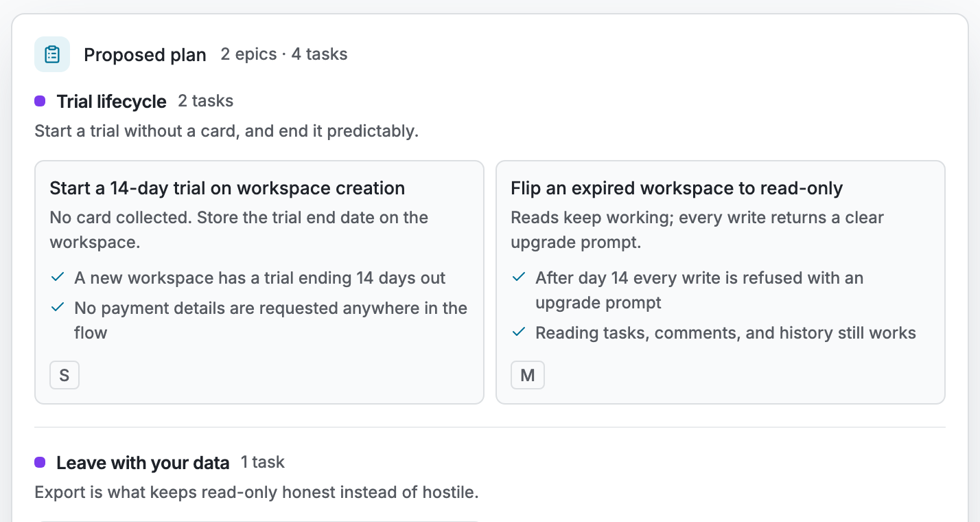The image size is (980, 522).
Task: Select the Trial lifecycle epic heading
Action: 111,102
